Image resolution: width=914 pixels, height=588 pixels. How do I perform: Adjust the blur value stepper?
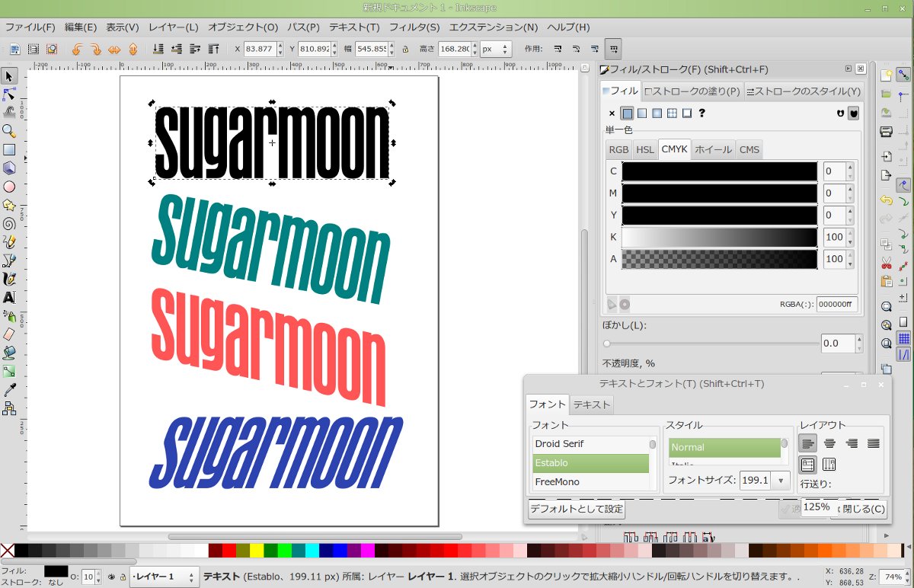point(859,344)
